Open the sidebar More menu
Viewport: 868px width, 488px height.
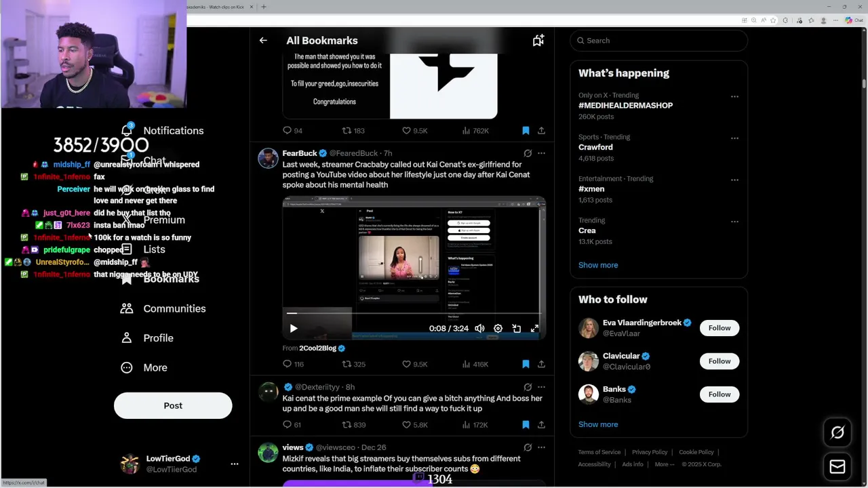[144, 367]
